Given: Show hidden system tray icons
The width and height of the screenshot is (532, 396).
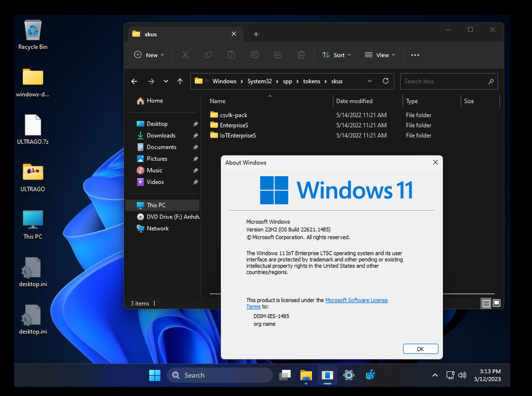Looking at the screenshot, I should point(435,375).
